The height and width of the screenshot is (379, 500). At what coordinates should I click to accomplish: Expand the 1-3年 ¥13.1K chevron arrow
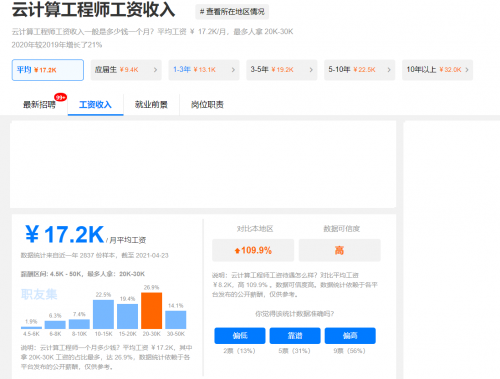click(x=233, y=70)
